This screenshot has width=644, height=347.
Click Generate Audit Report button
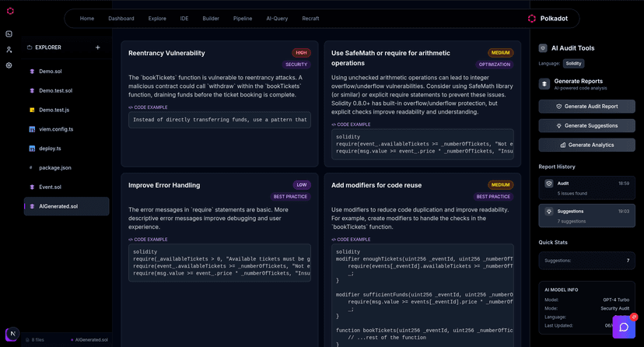click(587, 107)
